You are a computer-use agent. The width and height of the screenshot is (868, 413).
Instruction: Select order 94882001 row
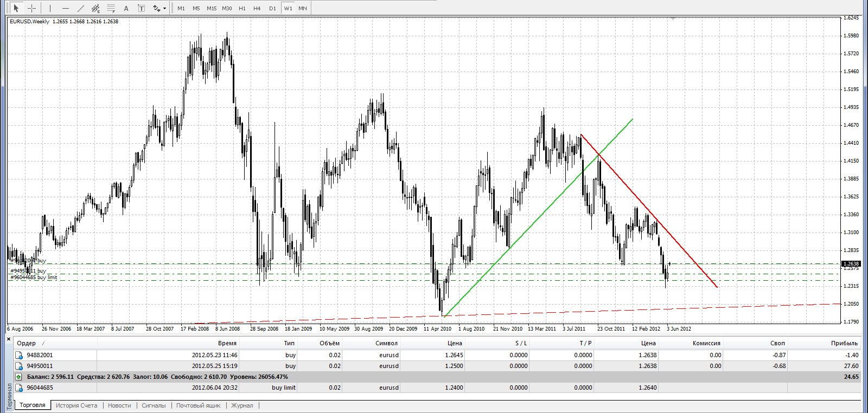(40, 355)
